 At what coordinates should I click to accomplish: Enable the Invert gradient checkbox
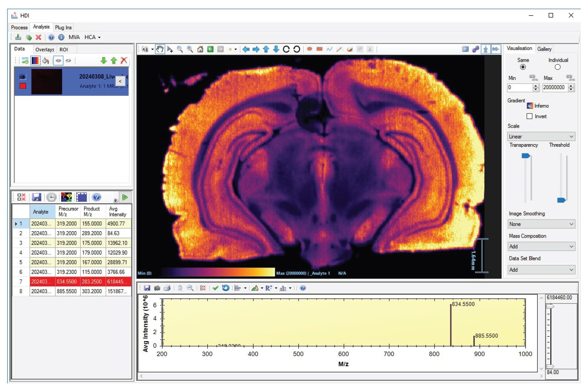[529, 116]
